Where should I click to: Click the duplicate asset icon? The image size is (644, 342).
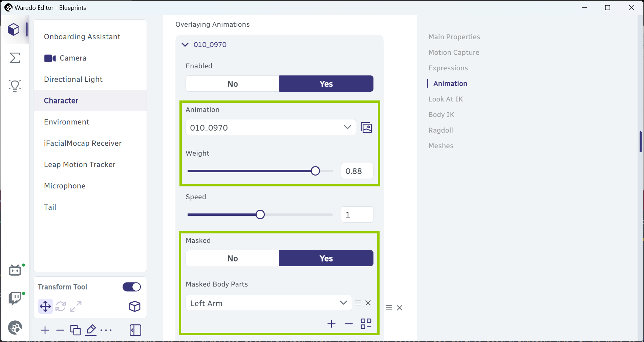(x=75, y=330)
